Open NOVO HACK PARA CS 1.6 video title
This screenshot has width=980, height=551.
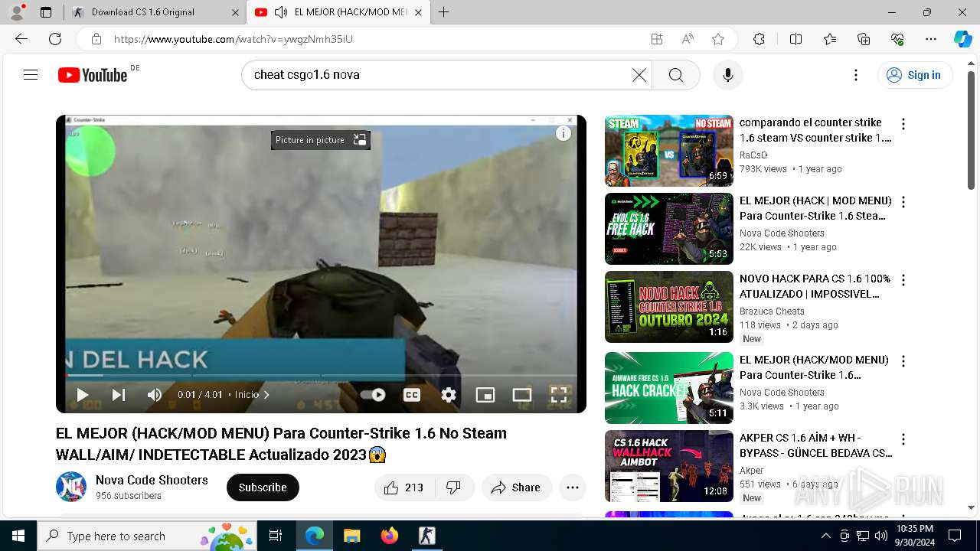814,286
